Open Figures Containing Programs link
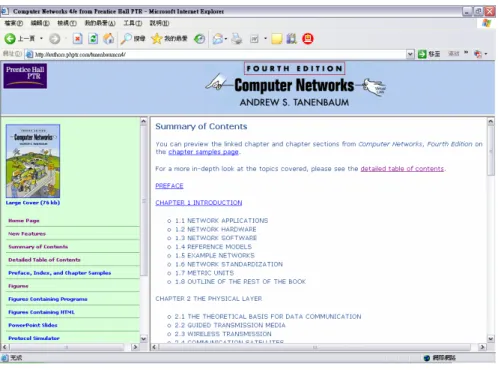Viewport: 498px width, 382px height. (x=48, y=299)
